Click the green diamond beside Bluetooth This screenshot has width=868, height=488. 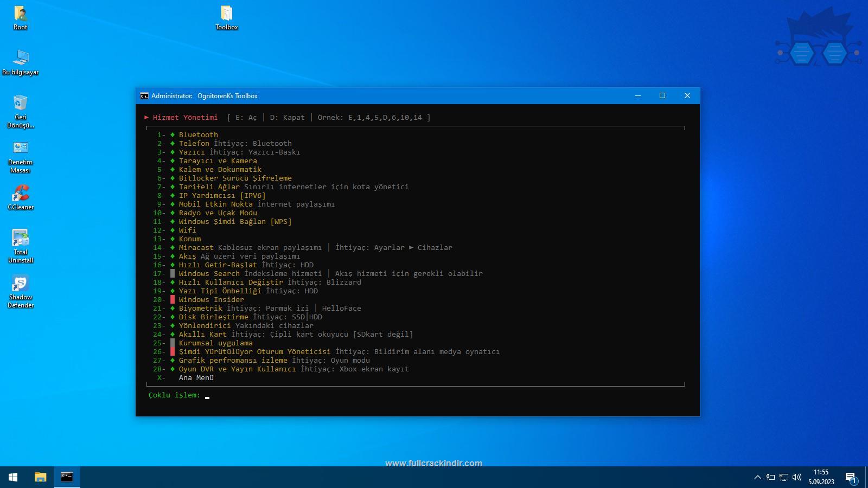[173, 135]
